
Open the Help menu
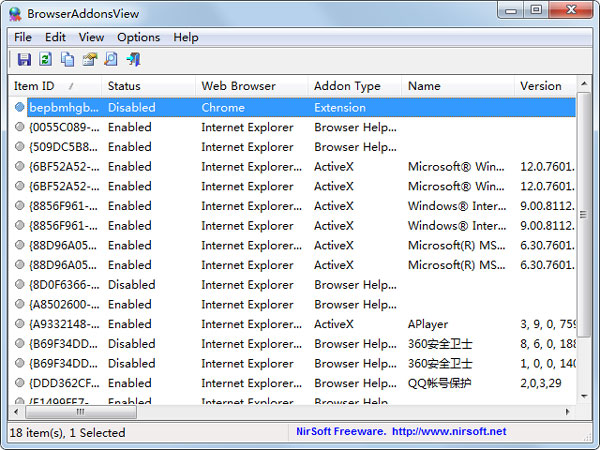[186, 38]
